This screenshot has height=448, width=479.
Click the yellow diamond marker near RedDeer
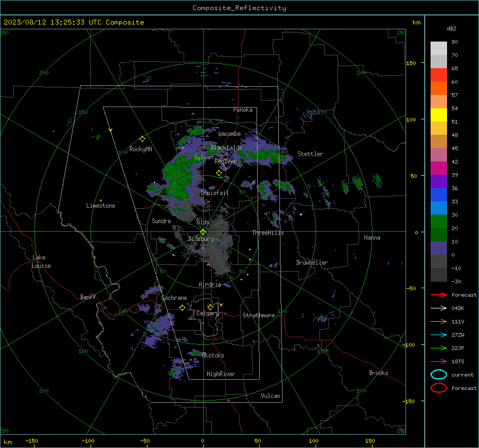pyautogui.click(x=219, y=173)
